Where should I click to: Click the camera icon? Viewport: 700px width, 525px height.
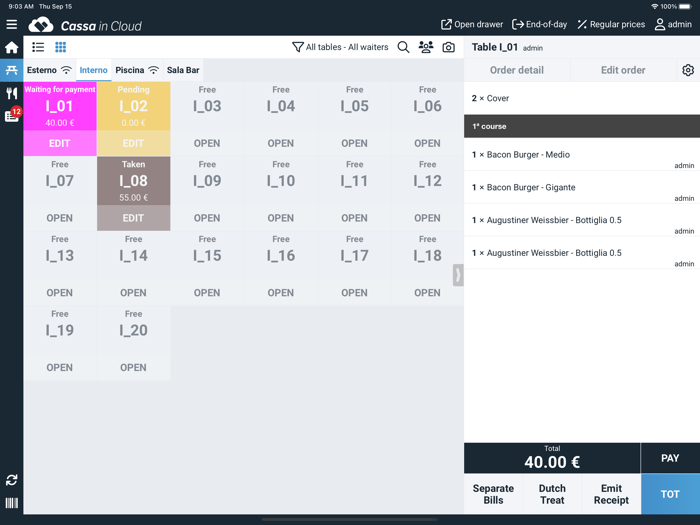[449, 47]
